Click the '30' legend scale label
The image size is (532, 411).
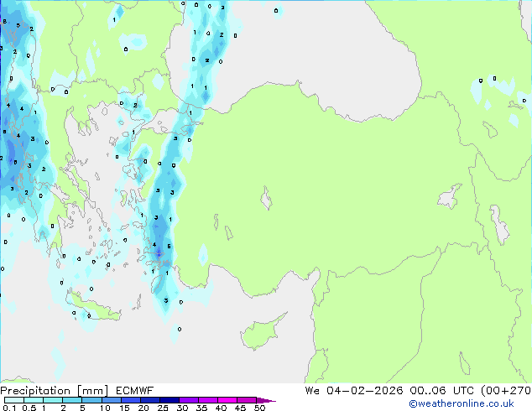[182, 408]
